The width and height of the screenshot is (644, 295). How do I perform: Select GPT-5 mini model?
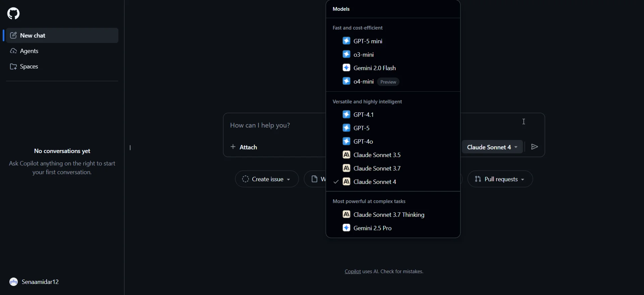393,41
